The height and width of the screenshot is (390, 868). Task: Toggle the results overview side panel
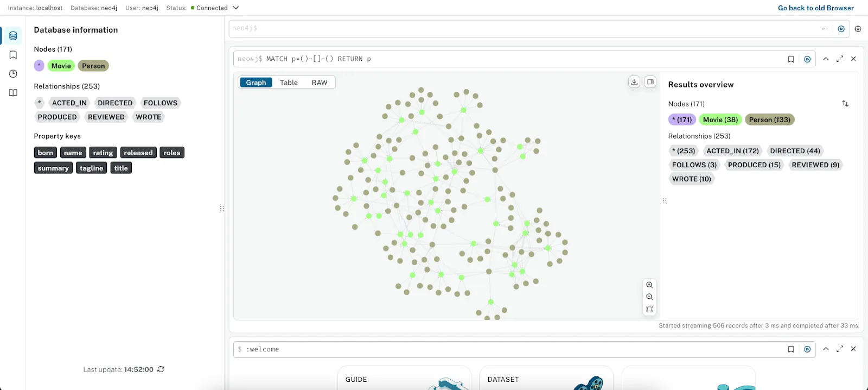tap(650, 82)
